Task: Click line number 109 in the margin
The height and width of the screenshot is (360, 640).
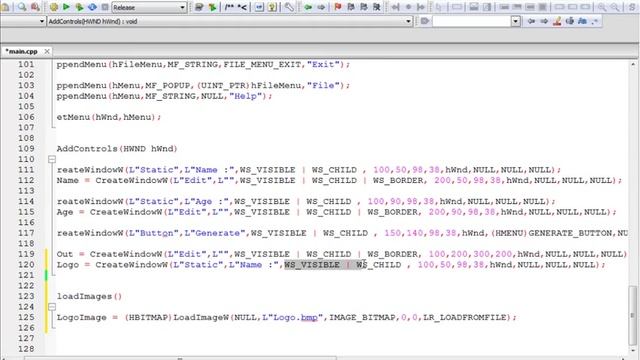Action: tap(26, 149)
